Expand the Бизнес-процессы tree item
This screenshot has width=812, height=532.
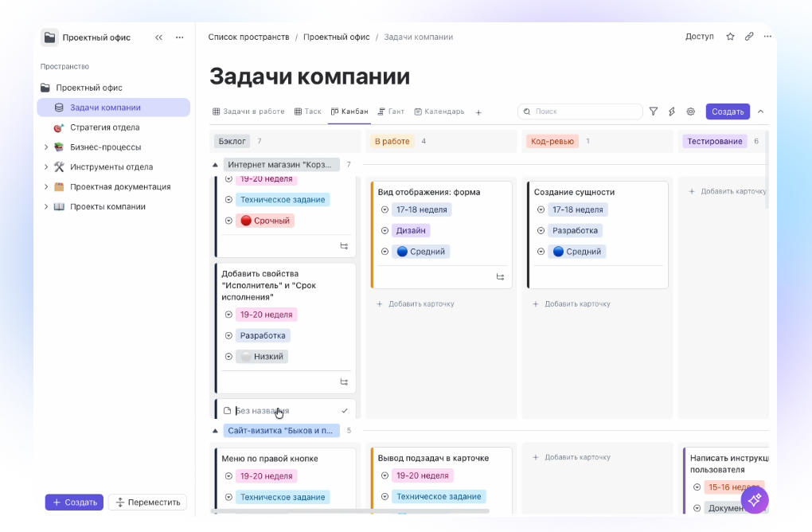point(46,147)
